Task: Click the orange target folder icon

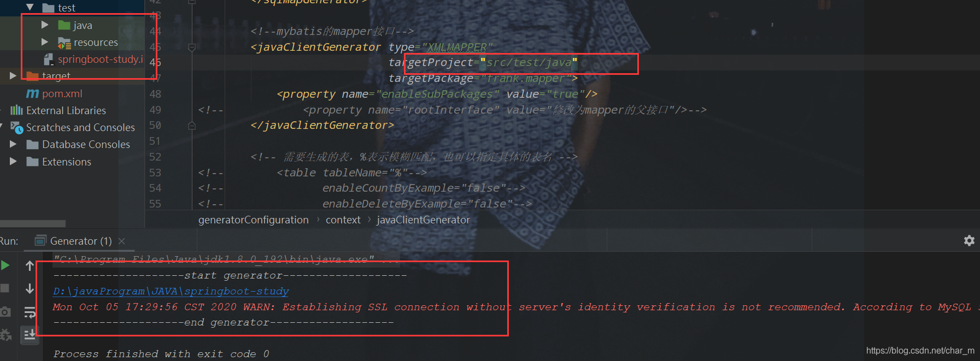Action: (x=33, y=76)
